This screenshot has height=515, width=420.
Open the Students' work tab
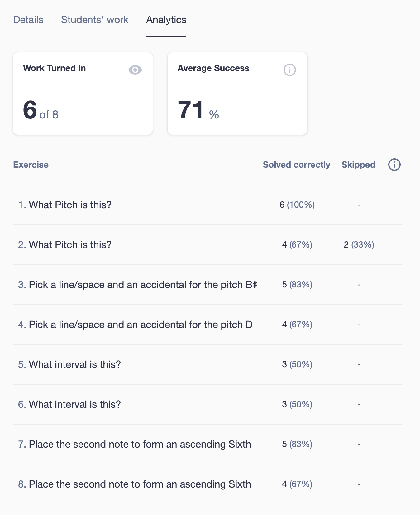(x=95, y=20)
